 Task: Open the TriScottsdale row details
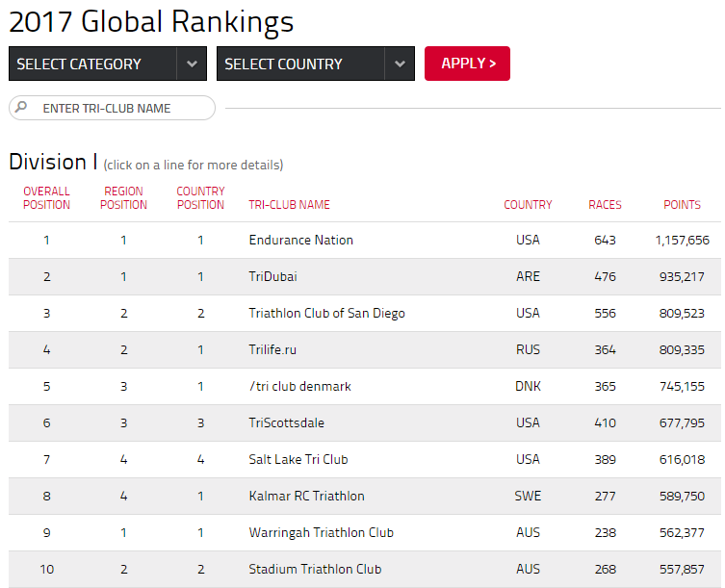tap(364, 422)
